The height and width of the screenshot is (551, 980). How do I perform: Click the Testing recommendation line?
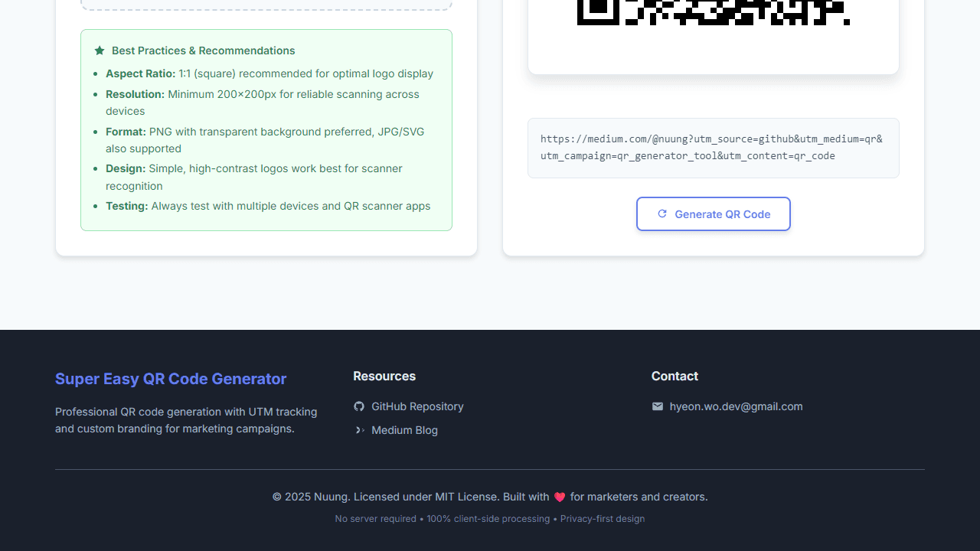click(268, 206)
